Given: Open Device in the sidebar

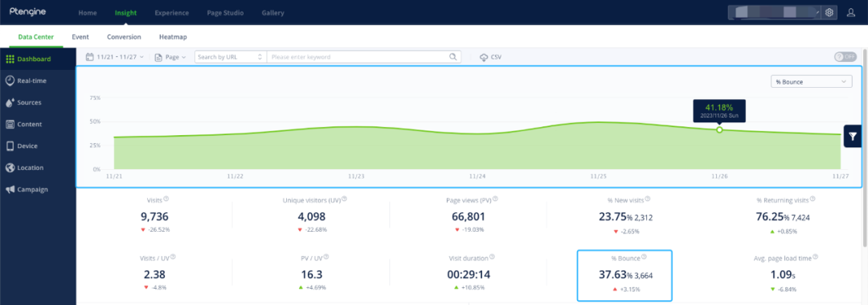Looking at the screenshot, I should (38, 146).
